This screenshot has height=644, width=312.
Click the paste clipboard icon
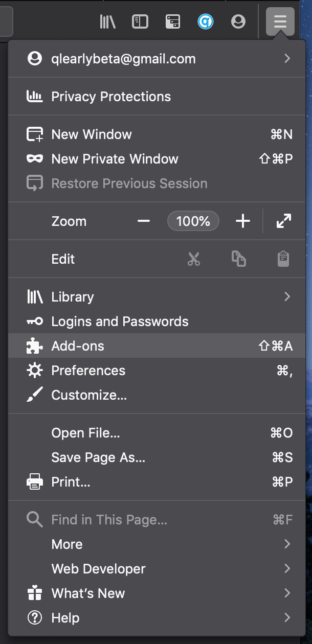pos(283,259)
